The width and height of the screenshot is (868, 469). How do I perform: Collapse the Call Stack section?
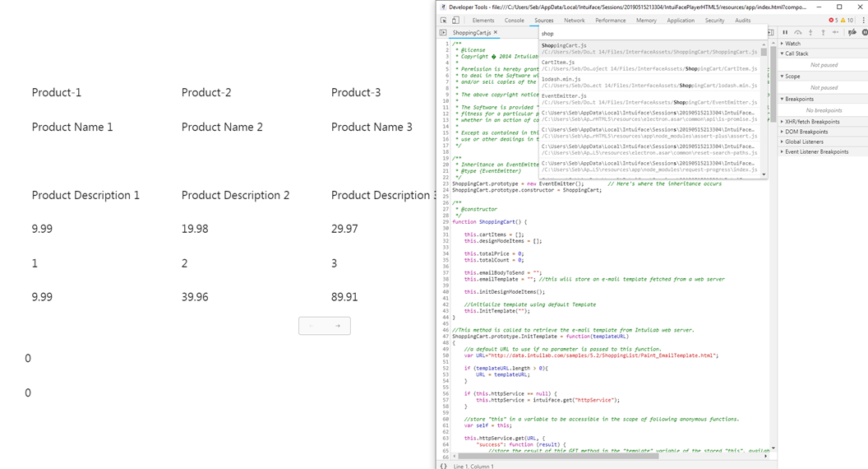(796, 53)
